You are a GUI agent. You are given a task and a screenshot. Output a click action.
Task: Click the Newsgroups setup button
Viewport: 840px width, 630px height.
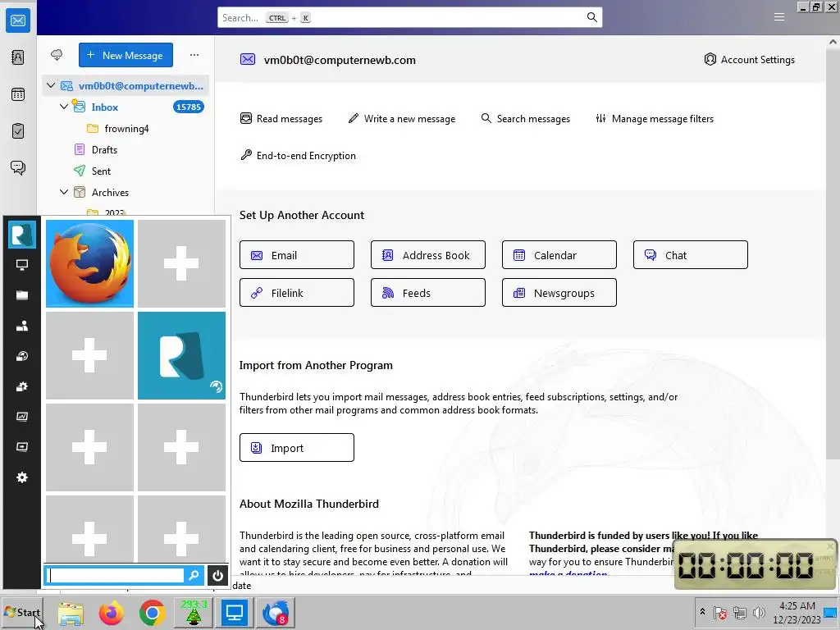pos(559,293)
